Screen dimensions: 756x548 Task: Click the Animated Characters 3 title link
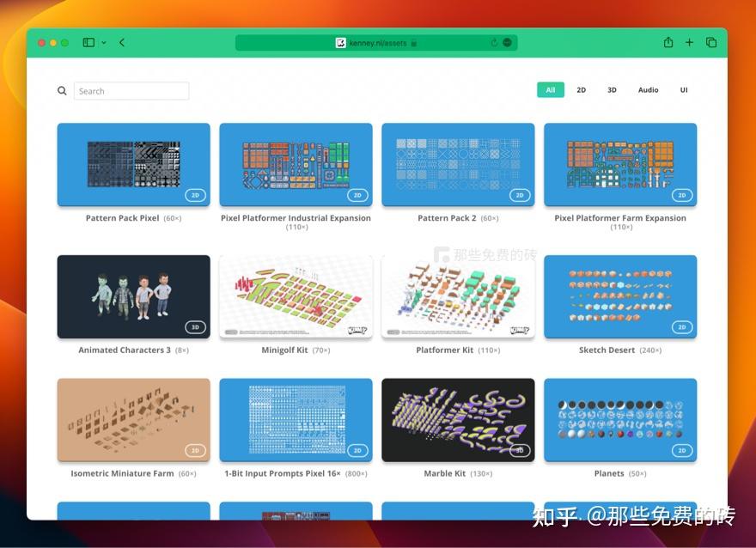point(125,350)
